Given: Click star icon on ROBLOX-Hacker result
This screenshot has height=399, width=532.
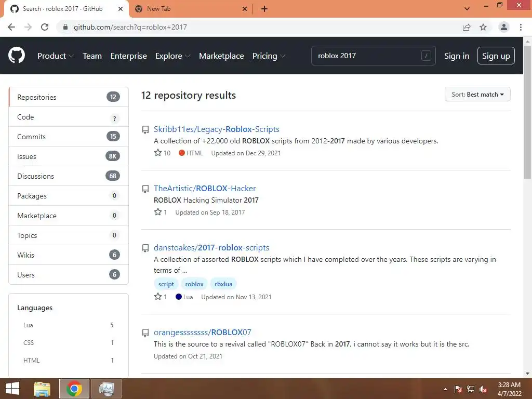Looking at the screenshot, I should pyautogui.click(x=158, y=212).
